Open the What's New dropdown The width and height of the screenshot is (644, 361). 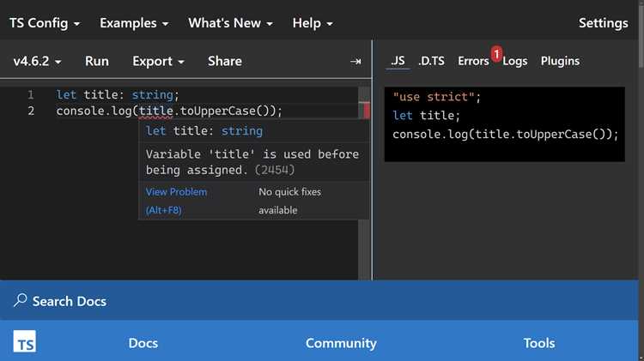[230, 23]
